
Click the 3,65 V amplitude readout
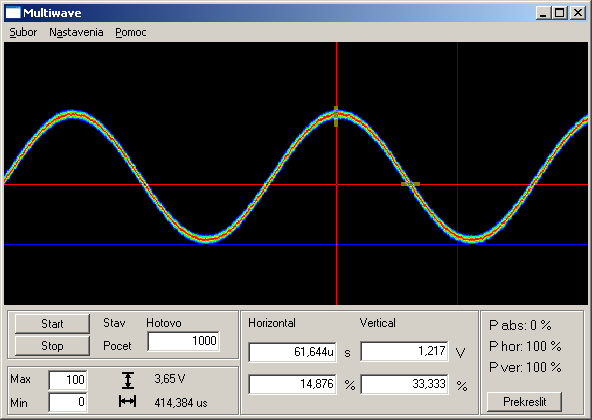pyautogui.click(x=170, y=379)
